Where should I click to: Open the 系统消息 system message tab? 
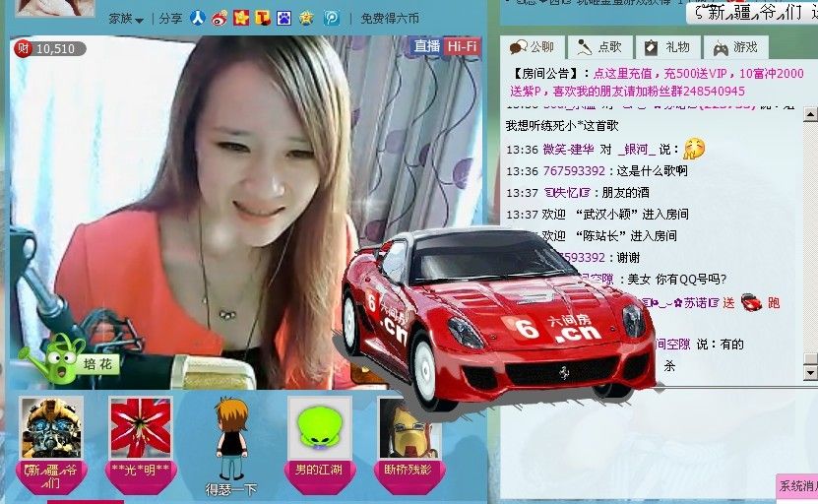click(x=797, y=485)
